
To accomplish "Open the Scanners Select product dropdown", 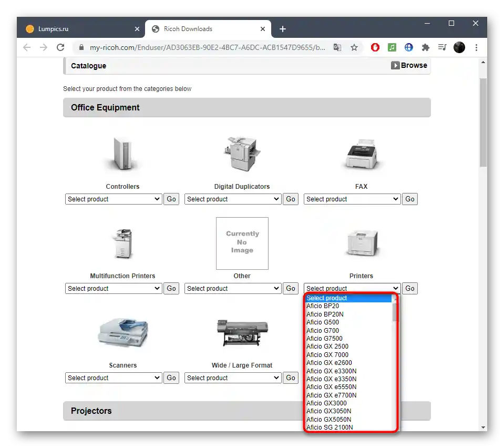I will 114,378.
